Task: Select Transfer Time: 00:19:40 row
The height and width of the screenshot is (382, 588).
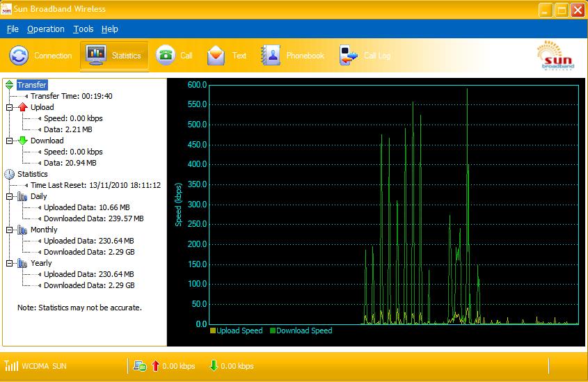Action: (x=71, y=96)
